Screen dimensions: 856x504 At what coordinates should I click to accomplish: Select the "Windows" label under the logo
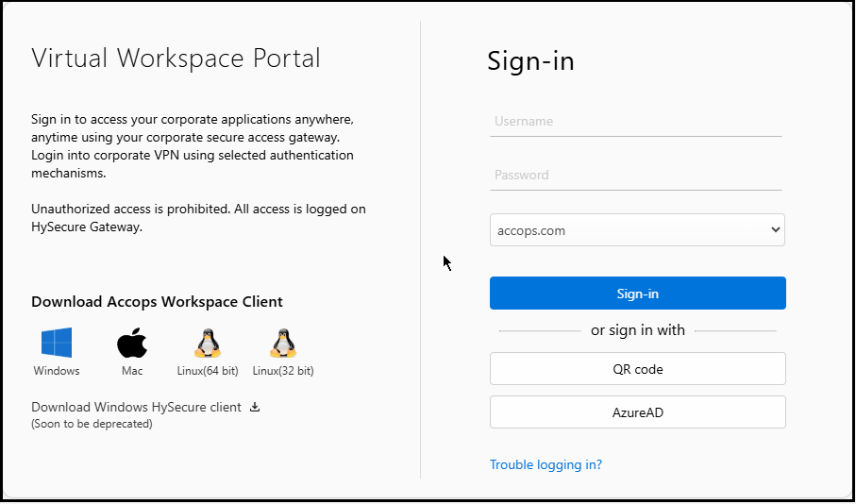[x=57, y=371]
